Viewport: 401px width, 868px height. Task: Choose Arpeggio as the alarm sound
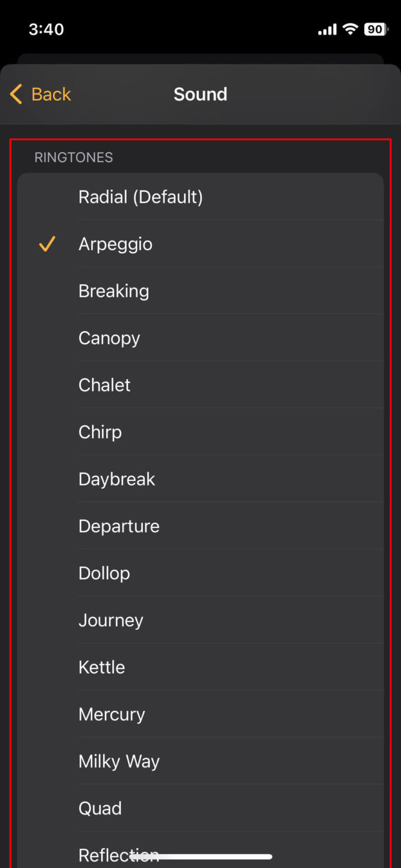[x=115, y=244]
